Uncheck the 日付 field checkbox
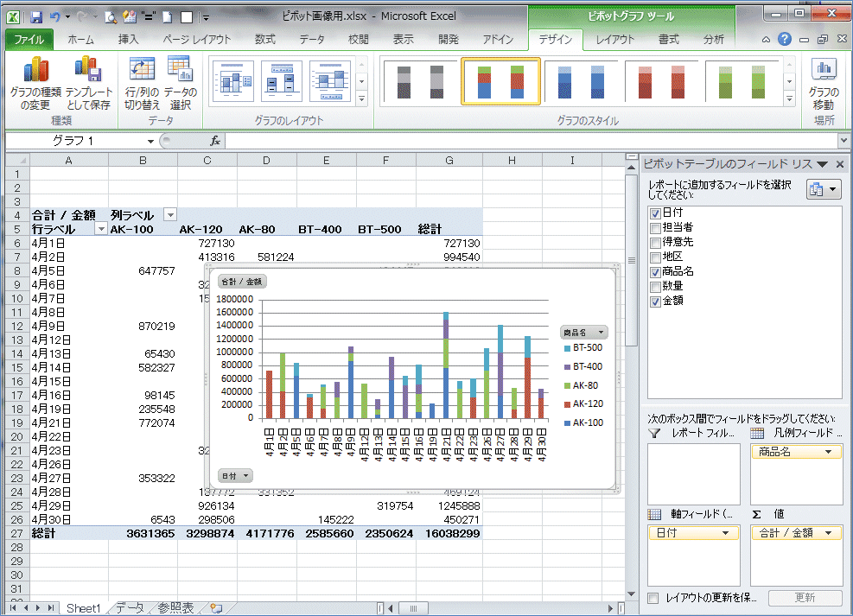Image resolution: width=853 pixels, height=616 pixels. 655,213
